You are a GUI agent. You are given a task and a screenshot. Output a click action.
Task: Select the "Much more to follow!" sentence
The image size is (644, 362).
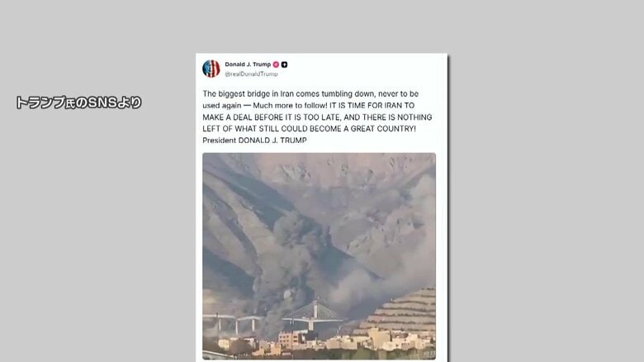point(291,106)
